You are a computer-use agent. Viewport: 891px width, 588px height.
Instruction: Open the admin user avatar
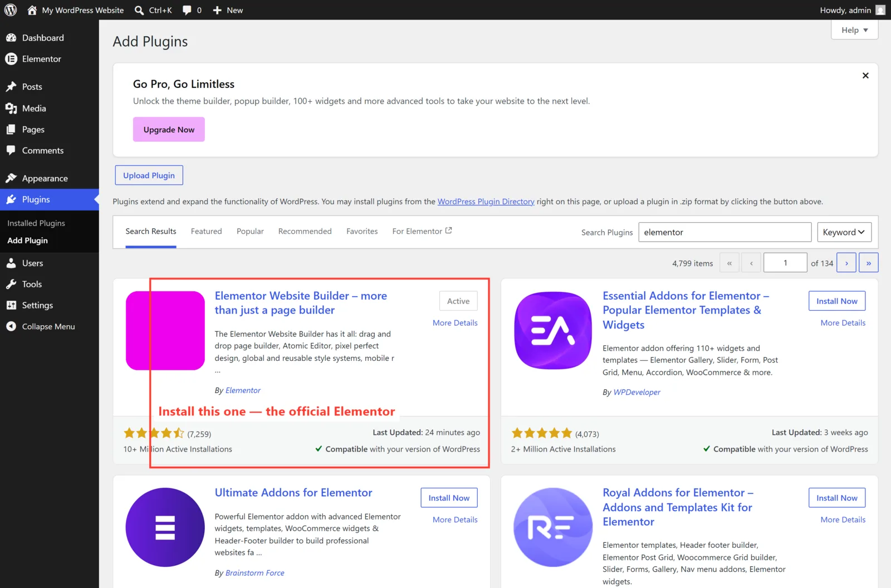pyautogui.click(x=880, y=10)
